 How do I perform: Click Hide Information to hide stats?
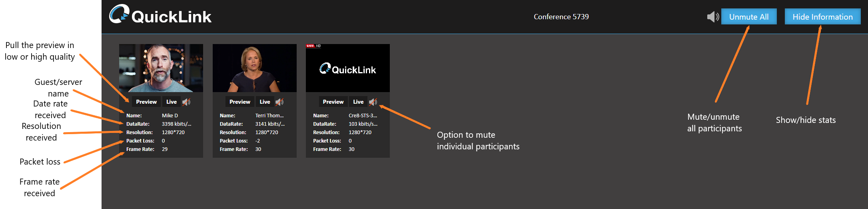[x=822, y=17]
